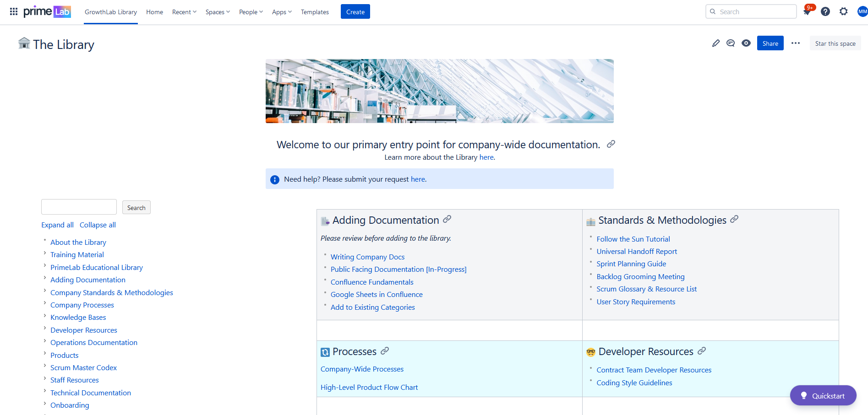Click Expand all link
The height and width of the screenshot is (415, 868).
pyautogui.click(x=57, y=225)
